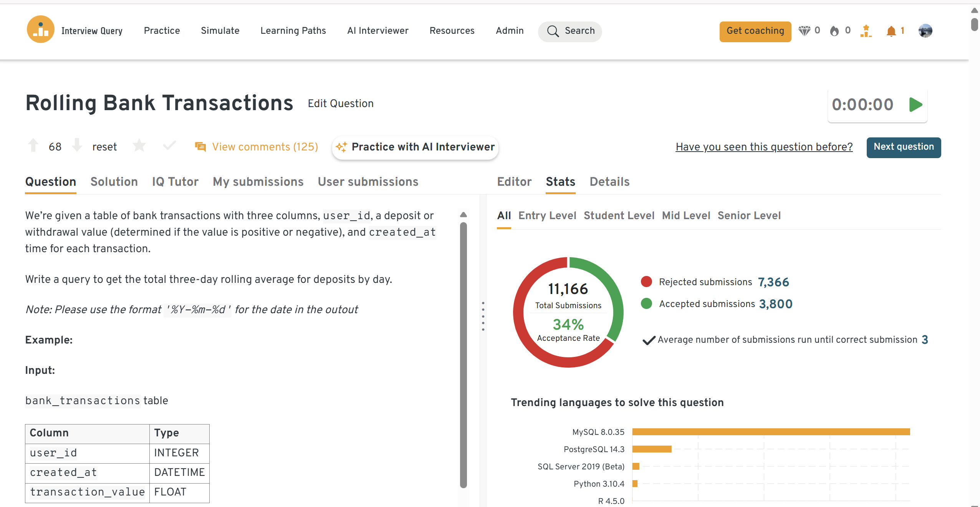
Task: Switch to the Editor tab
Action: pos(514,182)
